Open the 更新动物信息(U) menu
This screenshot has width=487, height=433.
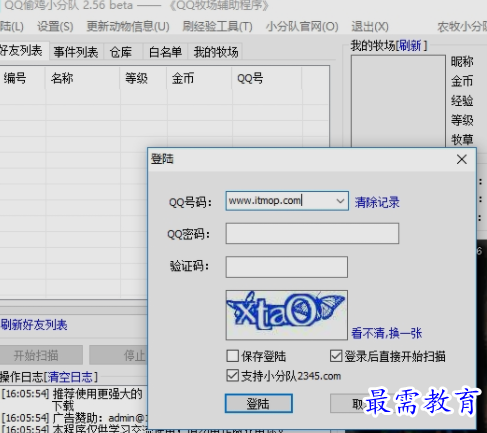[128, 26]
